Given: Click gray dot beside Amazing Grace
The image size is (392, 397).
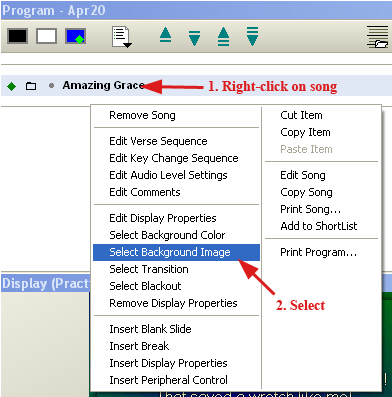Looking at the screenshot, I should click(51, 86).
